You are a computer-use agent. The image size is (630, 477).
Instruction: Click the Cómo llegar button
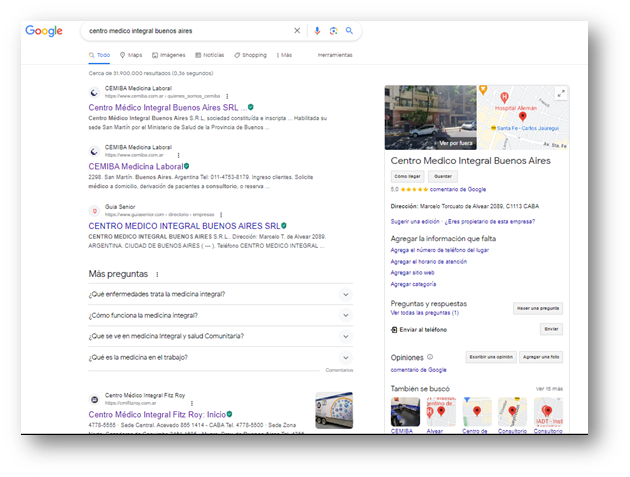point(407,176)
